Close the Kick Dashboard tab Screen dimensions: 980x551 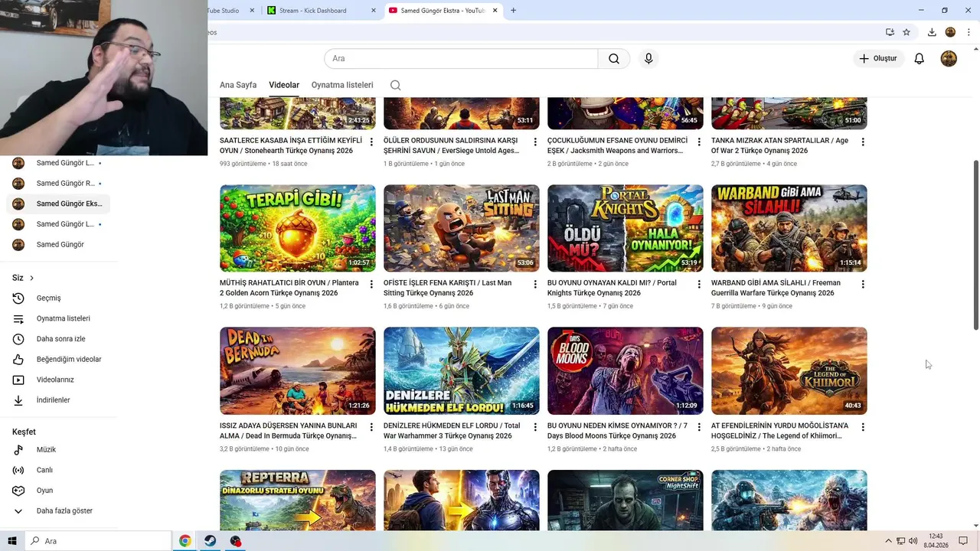tap(374, 11)
